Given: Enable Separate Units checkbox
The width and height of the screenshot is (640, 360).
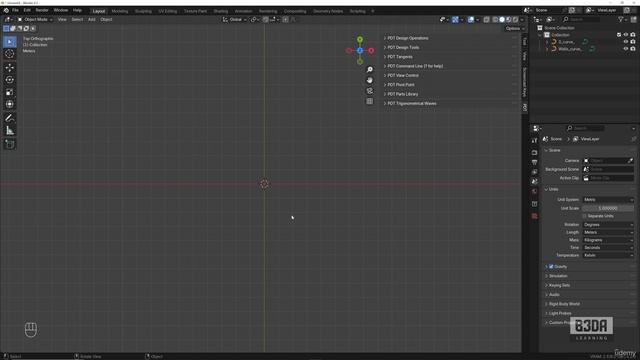Looking at the screenshot, I should 584,216.
